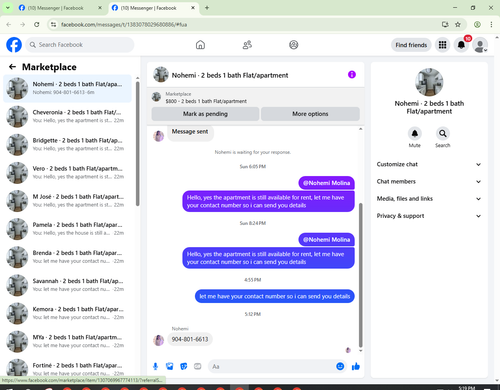The width and height of the screenshot is (500, 390).
Task: Click the install app icon in address bar
Action: coord(445,24)
